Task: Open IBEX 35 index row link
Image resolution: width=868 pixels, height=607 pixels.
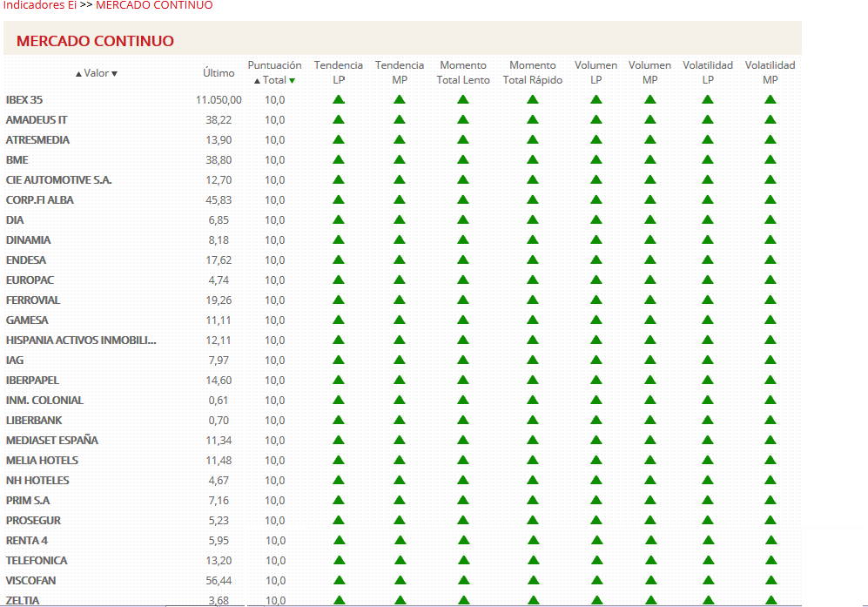Action: click(x=24, y=99)
